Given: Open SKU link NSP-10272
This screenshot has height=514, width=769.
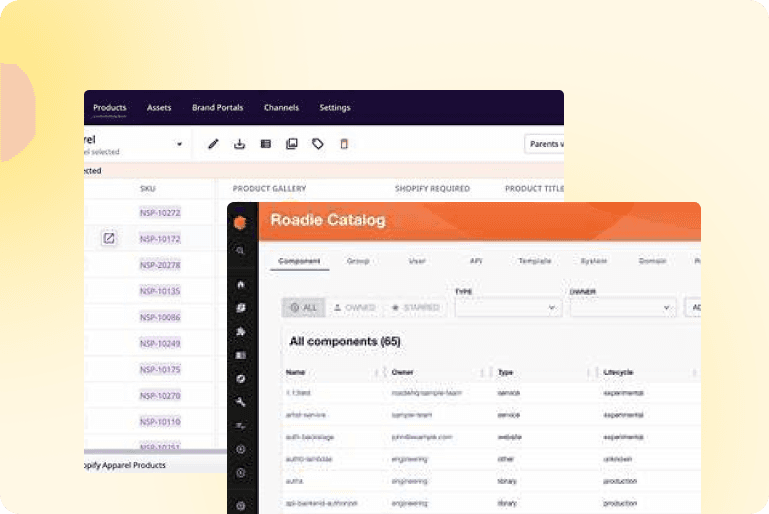Looking at the screenshot, I should click(160, 212).
